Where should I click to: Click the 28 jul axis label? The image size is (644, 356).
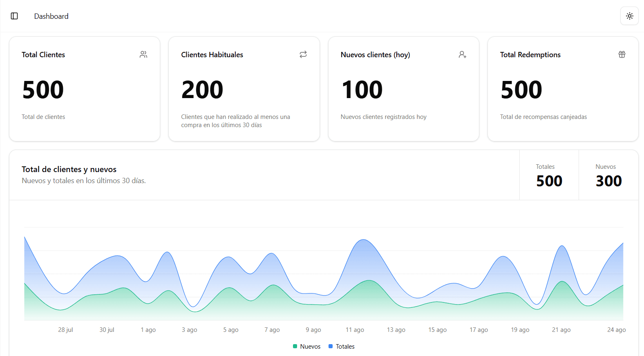coord(65,330)
